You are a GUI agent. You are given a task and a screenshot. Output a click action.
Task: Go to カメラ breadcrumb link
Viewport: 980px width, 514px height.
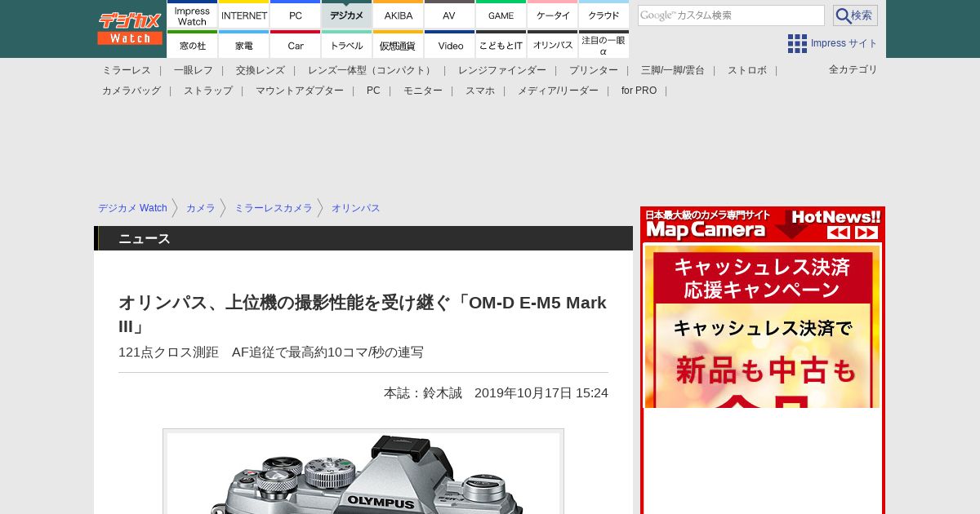pyautogui.click(x=201, y=208)
